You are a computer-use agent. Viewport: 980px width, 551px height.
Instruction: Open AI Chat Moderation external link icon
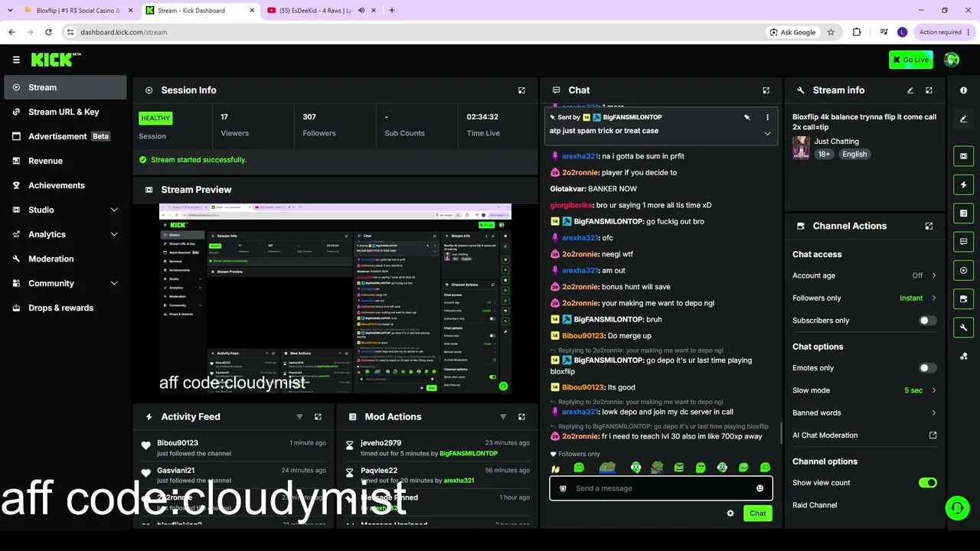(x=933, y=435)
